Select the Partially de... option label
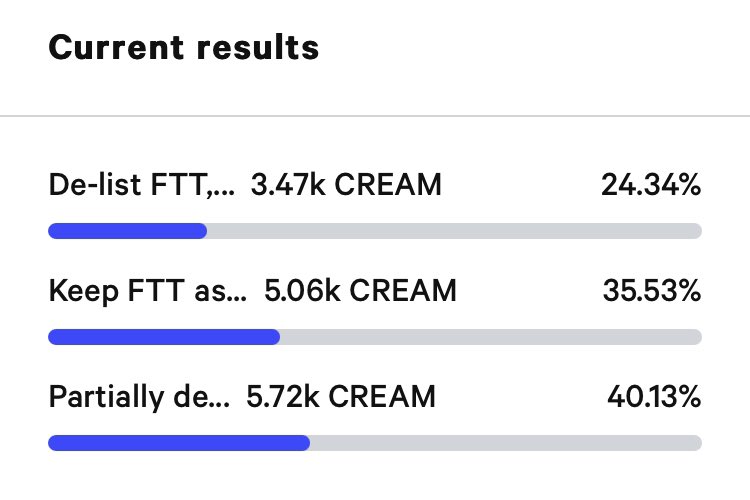Viewport: 750px width, 500px height. point(139,397)
